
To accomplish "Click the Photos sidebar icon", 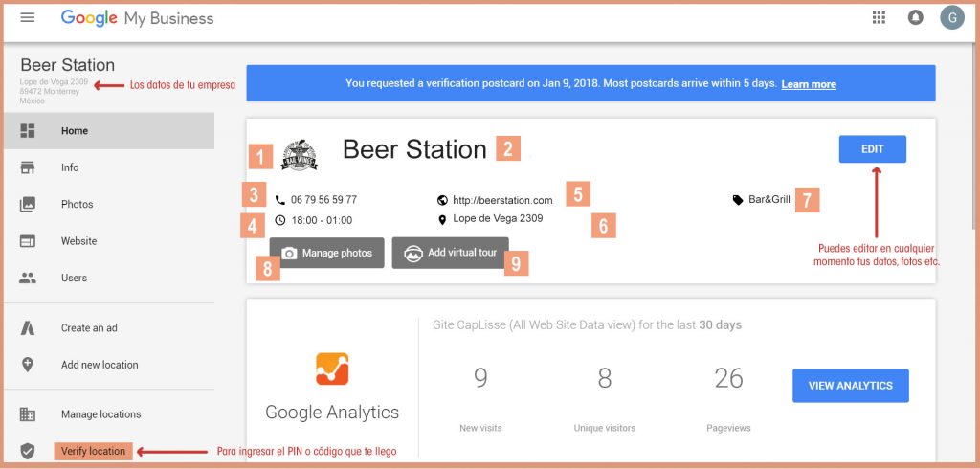I will tap(28, 204).
